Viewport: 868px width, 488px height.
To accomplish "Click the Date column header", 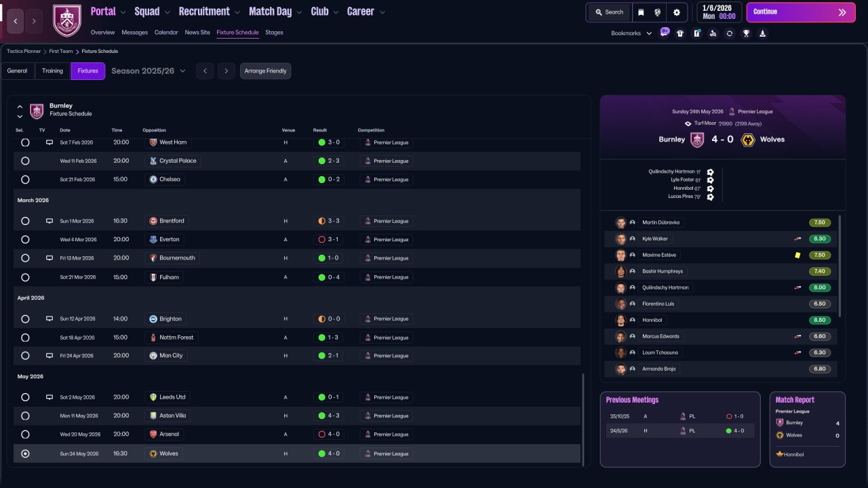I will point(65,130).
